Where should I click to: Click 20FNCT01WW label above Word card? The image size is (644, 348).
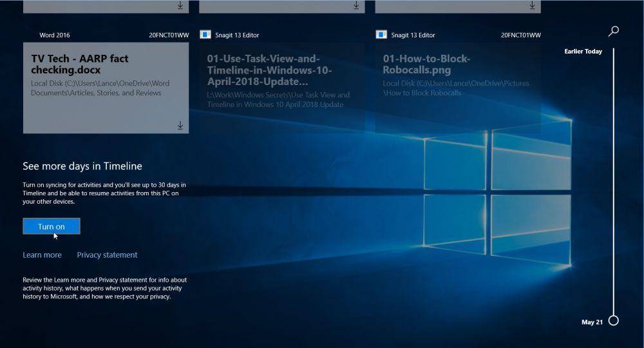click(169, 35)
